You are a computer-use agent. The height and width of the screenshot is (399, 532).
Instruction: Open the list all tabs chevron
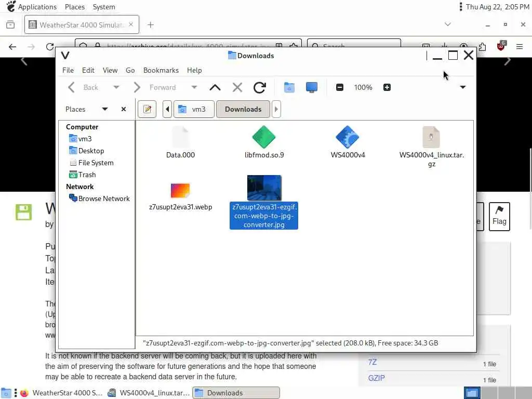click(x=448, y=24)
